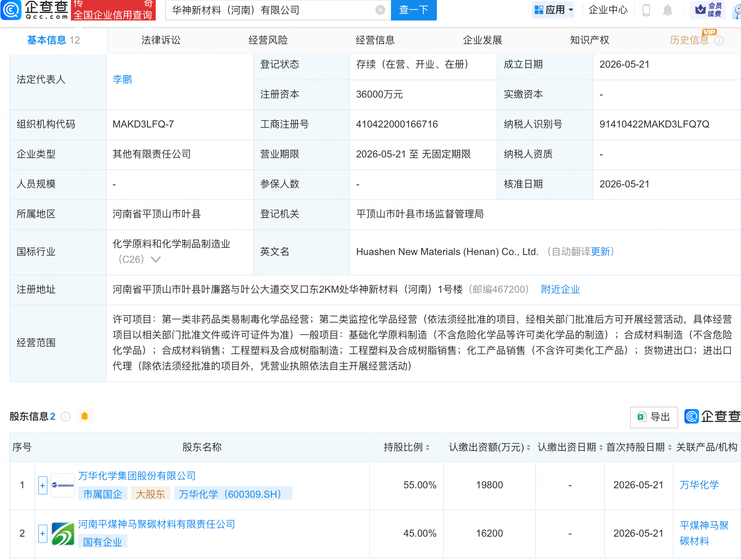Expand row 1 万华化学集团 plus button
741x560 pixels.
point(43,485)
